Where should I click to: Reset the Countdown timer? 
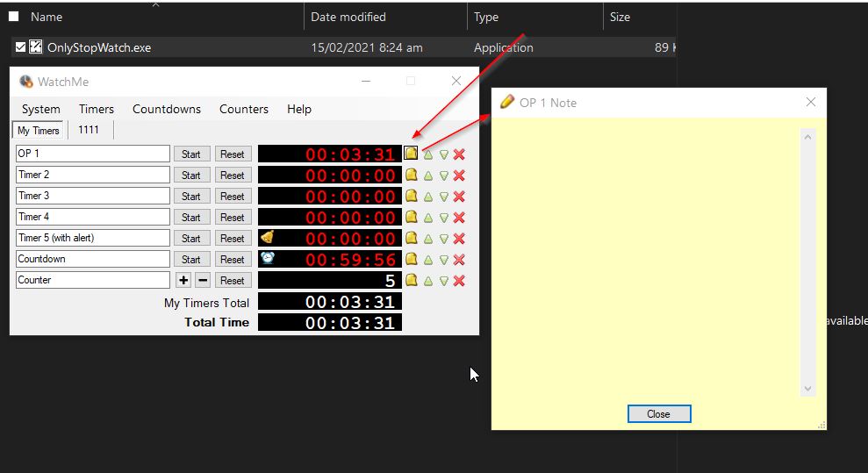pos(233,260)
